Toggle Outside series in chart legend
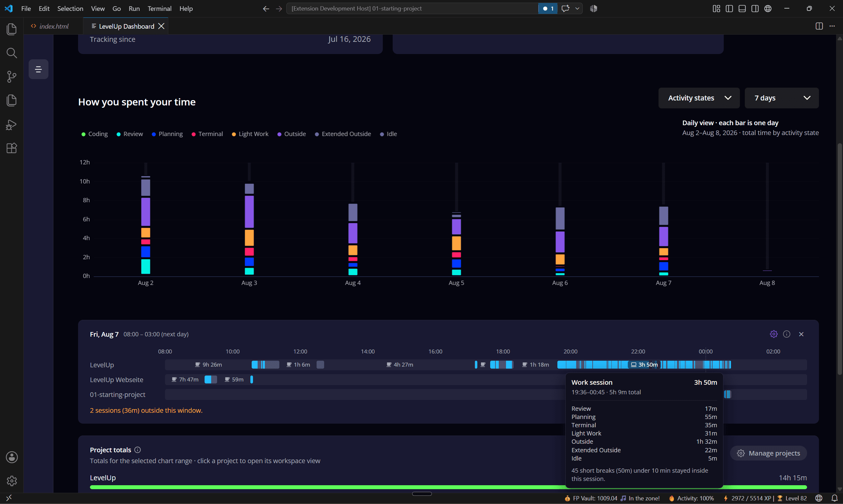The width and height of the screenshot is (843, 504). pyautogui.click(x=292, y=134)
